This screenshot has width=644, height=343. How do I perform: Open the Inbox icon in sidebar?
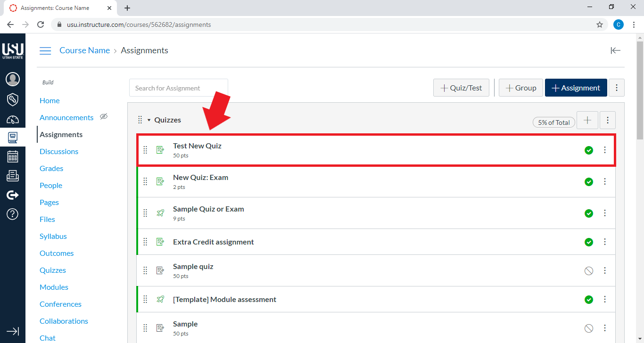click(x=13, y=175)
